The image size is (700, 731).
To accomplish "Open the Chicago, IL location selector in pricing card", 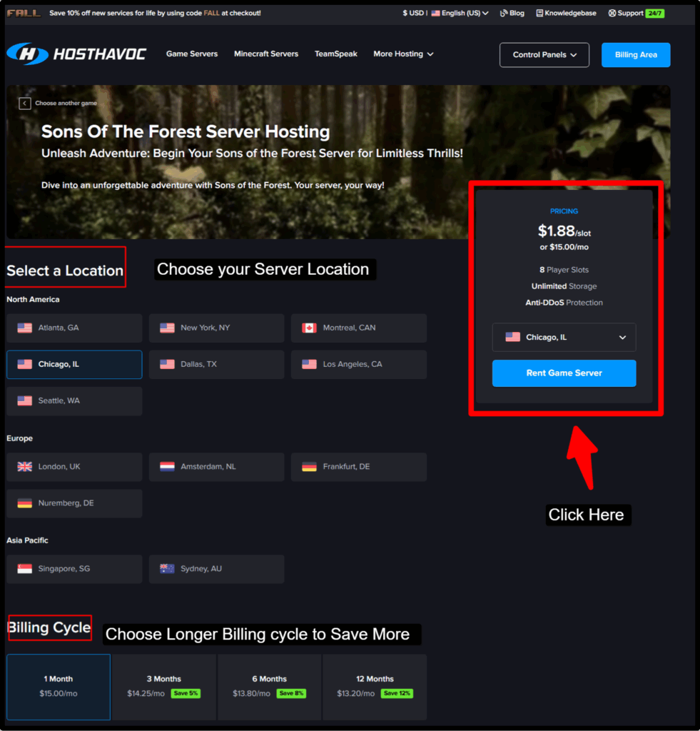I will tap(564, 337).
